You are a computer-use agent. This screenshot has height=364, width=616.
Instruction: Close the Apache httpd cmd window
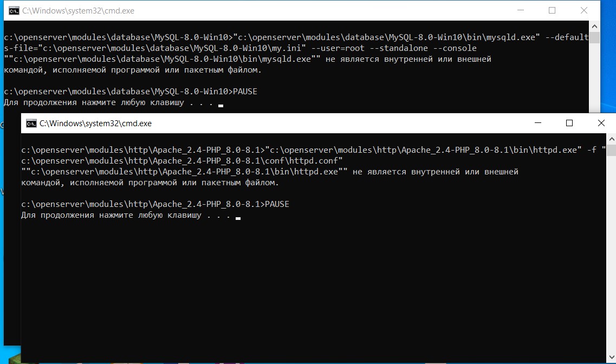pos(601,123)
